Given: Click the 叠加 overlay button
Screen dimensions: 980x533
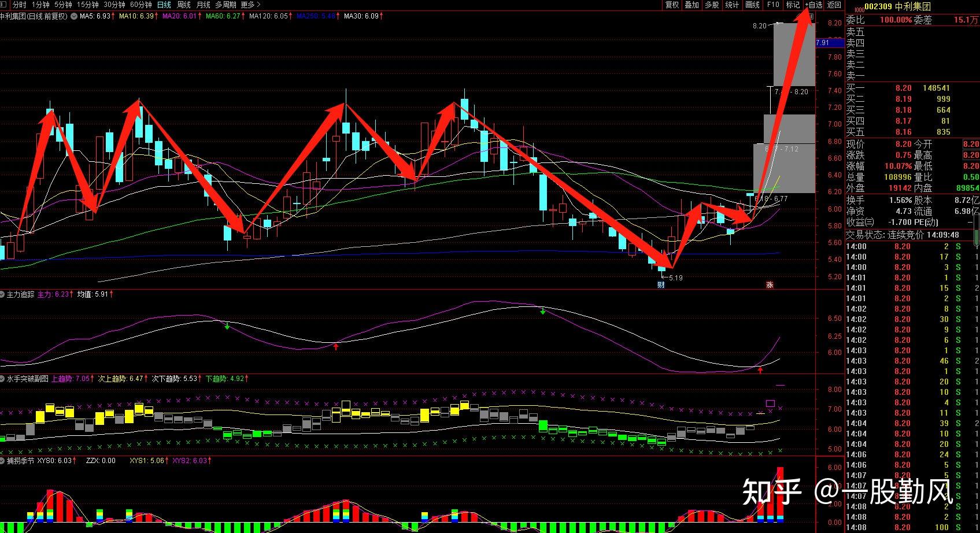Looking at the screenshot, I should pos(692,5).
